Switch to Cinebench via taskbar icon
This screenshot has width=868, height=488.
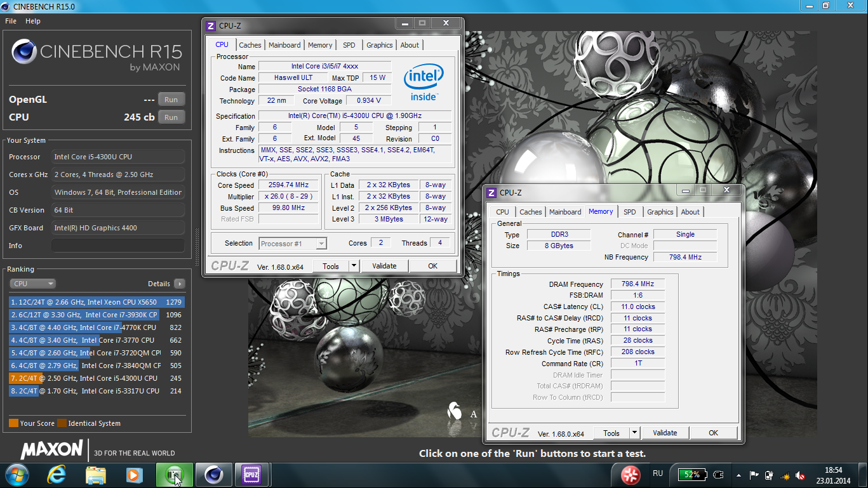[x=213, y=475]
